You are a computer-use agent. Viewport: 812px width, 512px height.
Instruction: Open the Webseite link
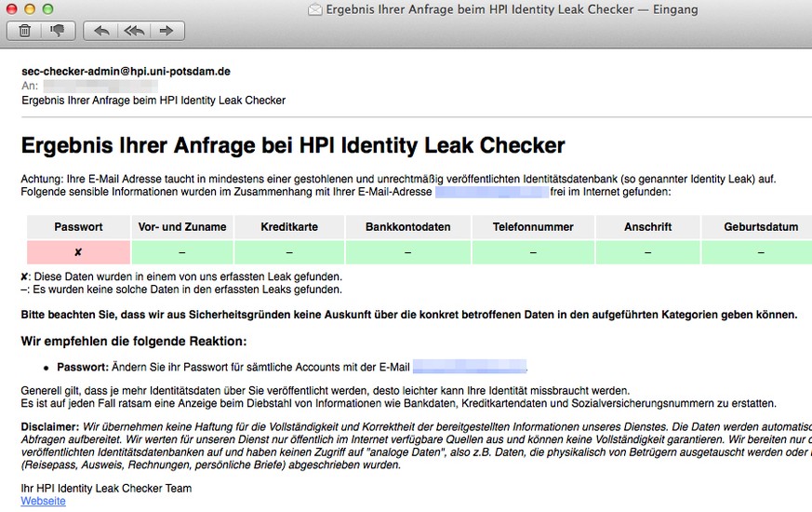43,501
